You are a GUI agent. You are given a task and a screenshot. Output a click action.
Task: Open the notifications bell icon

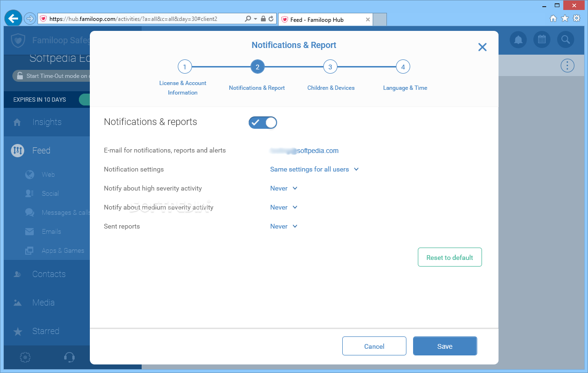[x=519, y=39]
